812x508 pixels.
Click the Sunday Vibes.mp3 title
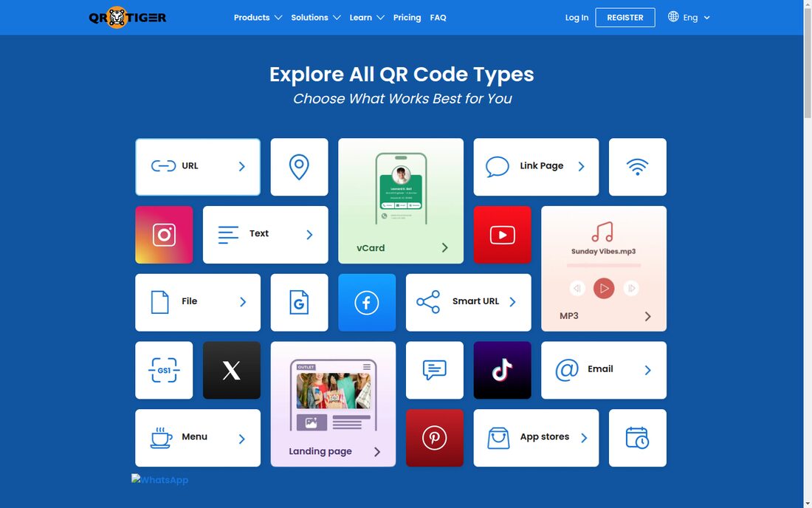603,251
